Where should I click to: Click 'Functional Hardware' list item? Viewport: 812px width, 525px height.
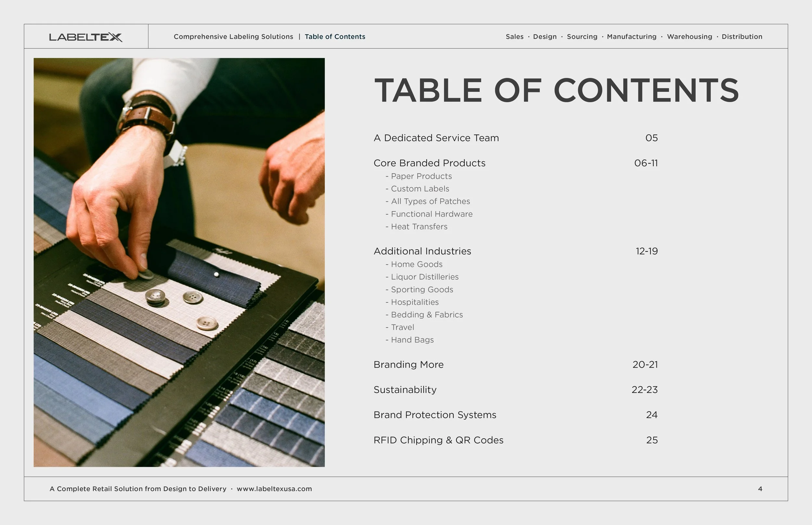[432, 214]
